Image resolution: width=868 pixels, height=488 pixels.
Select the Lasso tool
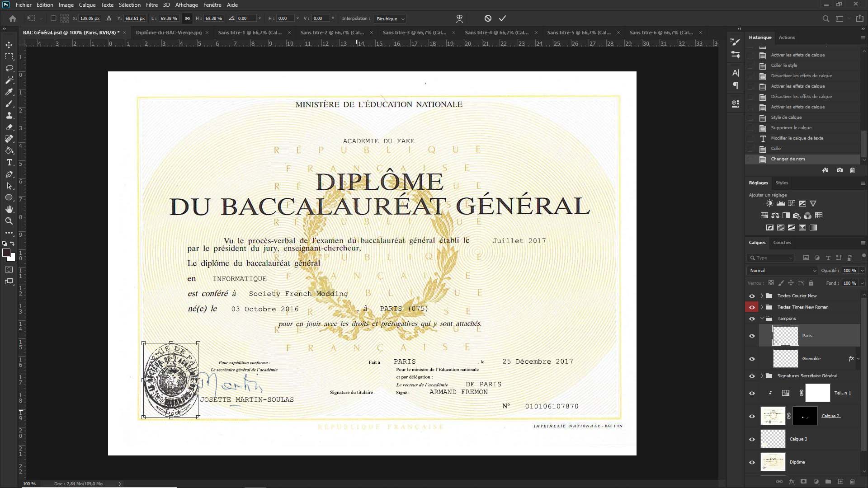pos(9,68)
